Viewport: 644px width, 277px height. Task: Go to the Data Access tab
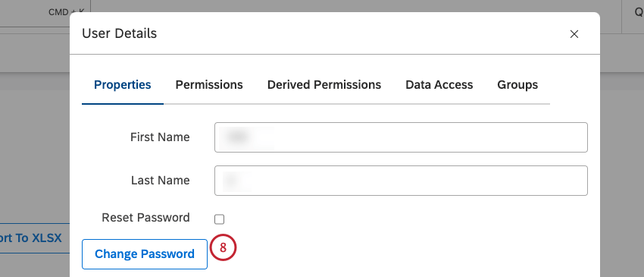coord(439,85)
